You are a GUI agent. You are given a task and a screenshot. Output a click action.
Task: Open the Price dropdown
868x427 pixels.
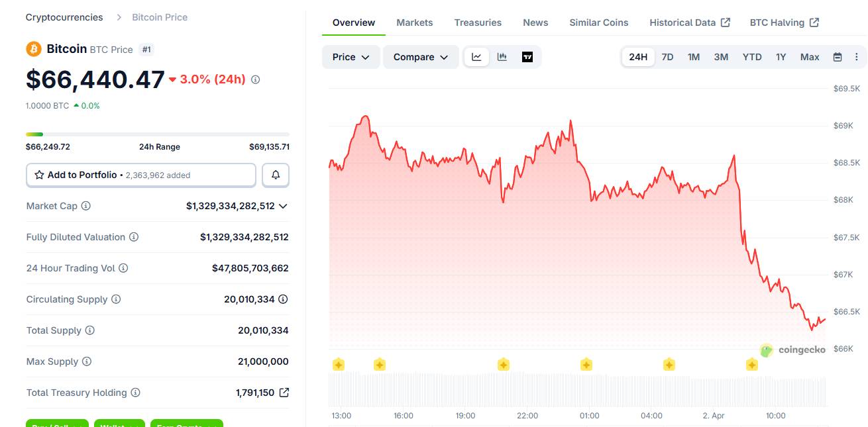click(351, 57)
